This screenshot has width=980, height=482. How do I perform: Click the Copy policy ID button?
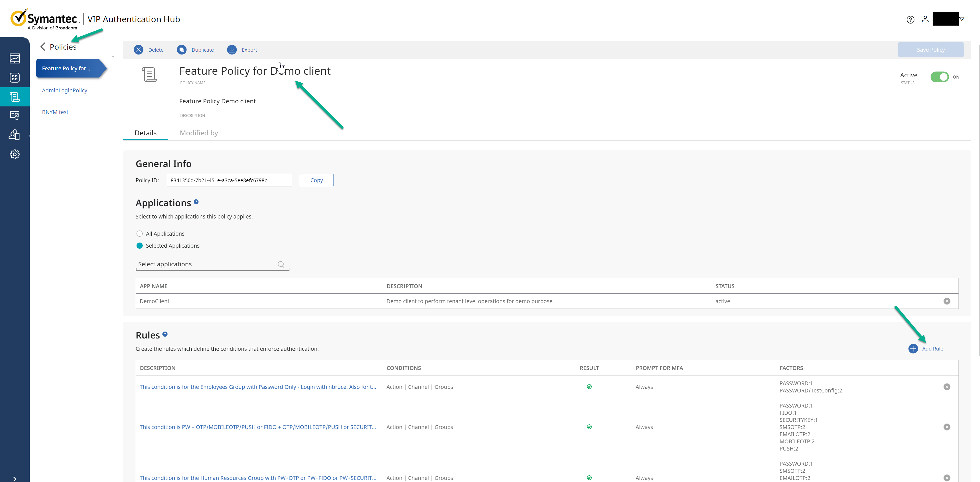tap(316, 180)
